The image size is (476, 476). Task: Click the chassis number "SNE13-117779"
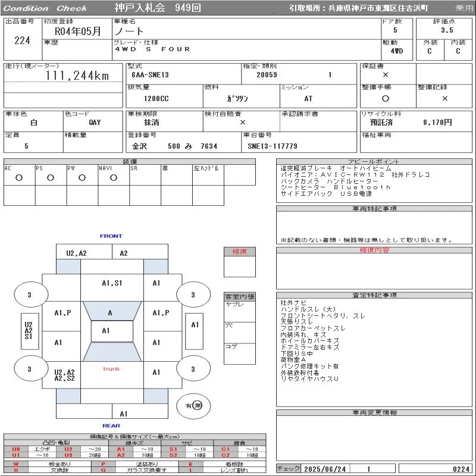click(x=273, y=146)
